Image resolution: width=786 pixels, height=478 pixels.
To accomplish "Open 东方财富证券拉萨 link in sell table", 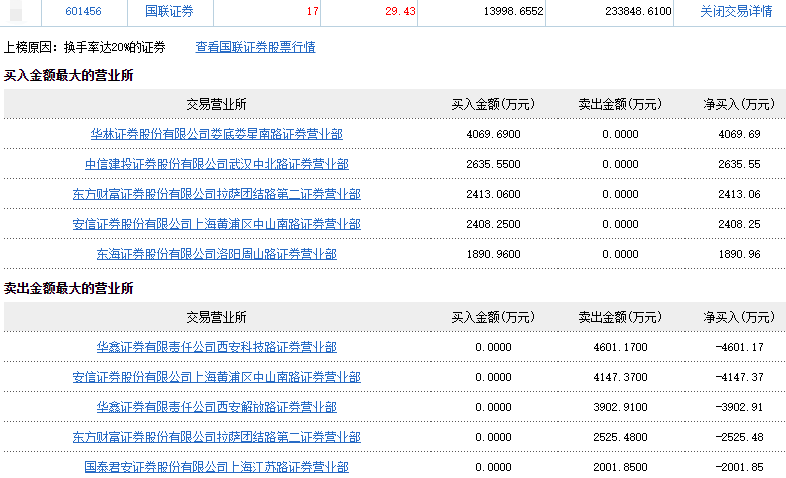I will 216,437.
